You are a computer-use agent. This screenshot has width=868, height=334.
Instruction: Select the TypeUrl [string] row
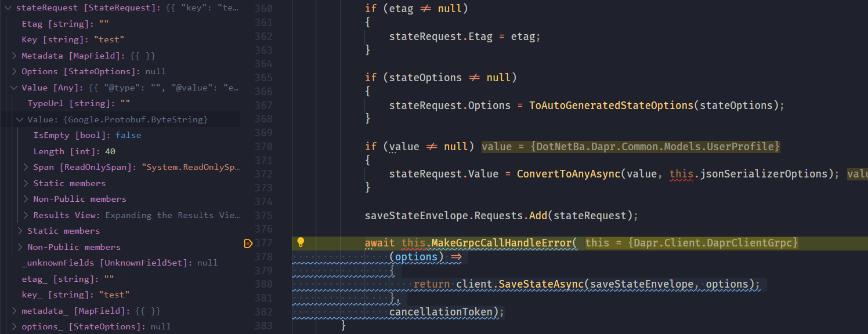coord(120,103)
